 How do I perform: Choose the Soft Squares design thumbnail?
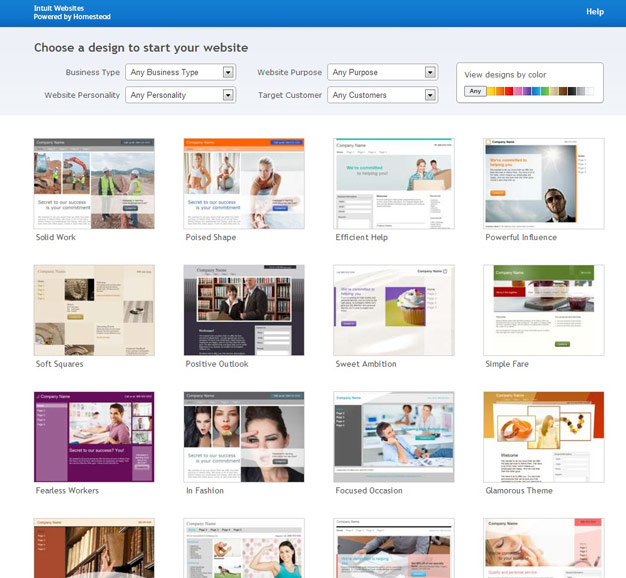[x=94, y=310]
